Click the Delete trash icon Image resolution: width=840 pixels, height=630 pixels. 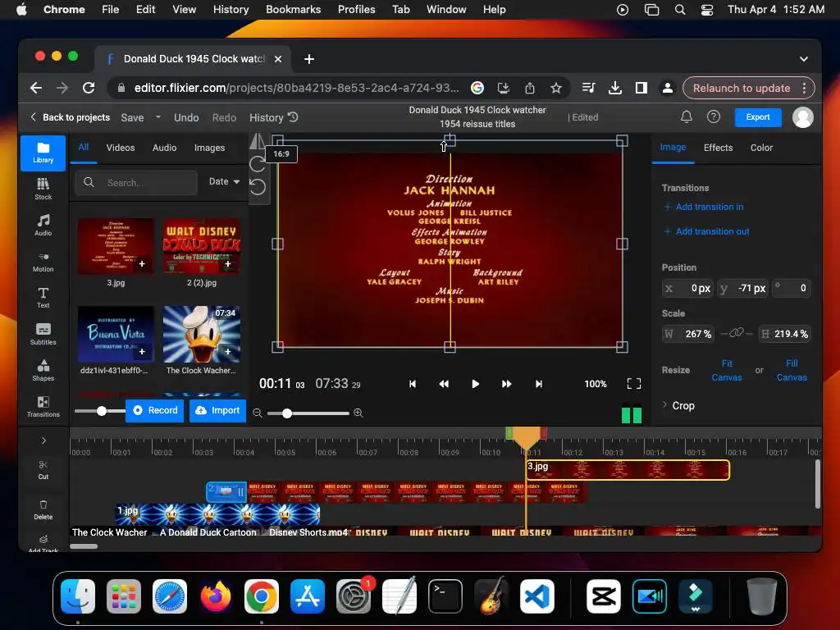[43, 510]
